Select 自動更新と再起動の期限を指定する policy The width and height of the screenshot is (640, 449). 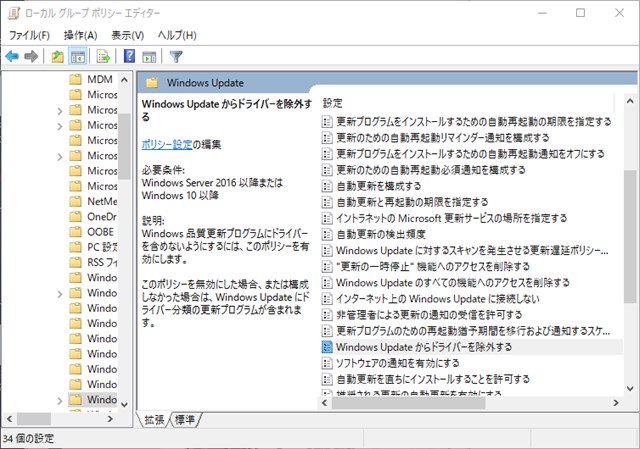(412, 202)
